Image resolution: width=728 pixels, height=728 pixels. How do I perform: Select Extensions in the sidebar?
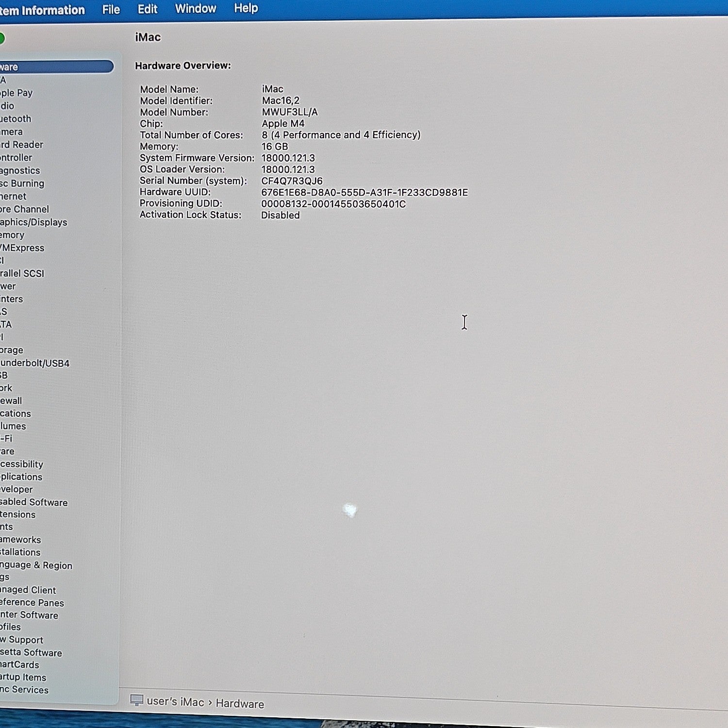tap(17, 514)
